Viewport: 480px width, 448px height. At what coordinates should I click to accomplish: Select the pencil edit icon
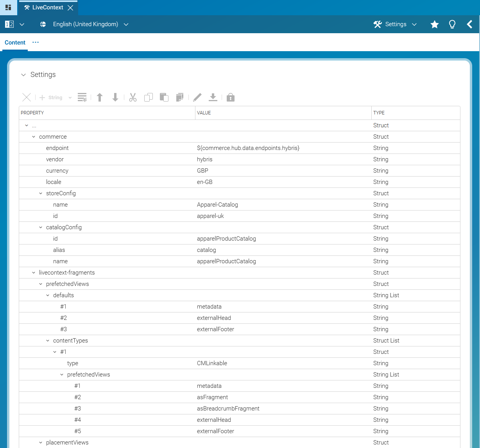(197, 97)
